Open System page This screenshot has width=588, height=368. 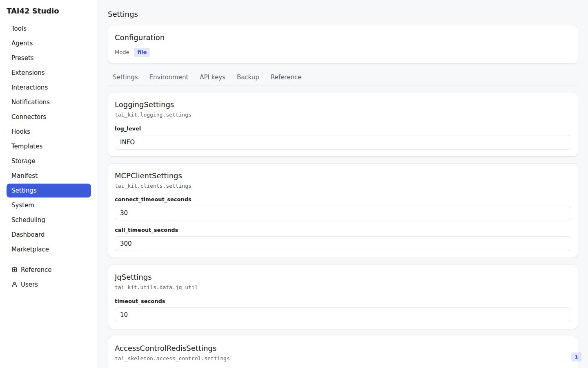(49, 205)
